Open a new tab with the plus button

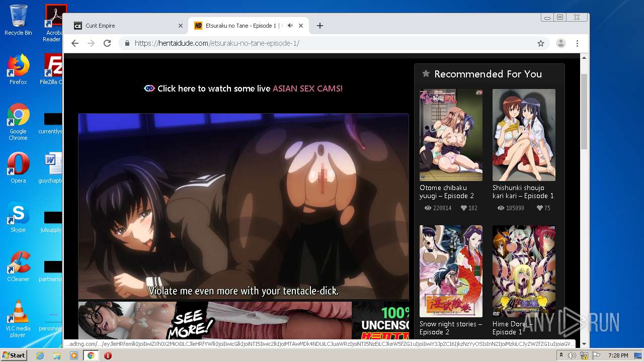tap(319, 26)
